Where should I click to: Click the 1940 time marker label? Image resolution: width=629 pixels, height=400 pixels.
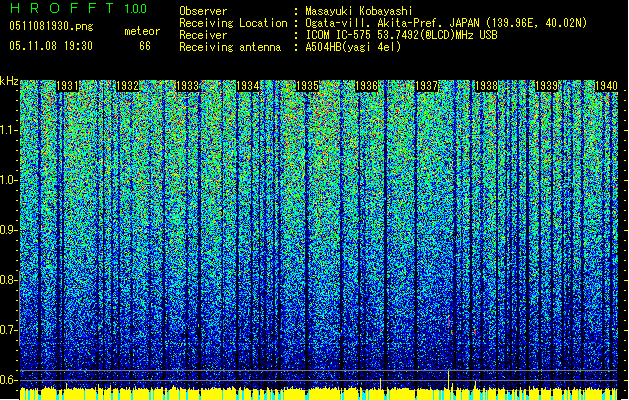(606, 86)
